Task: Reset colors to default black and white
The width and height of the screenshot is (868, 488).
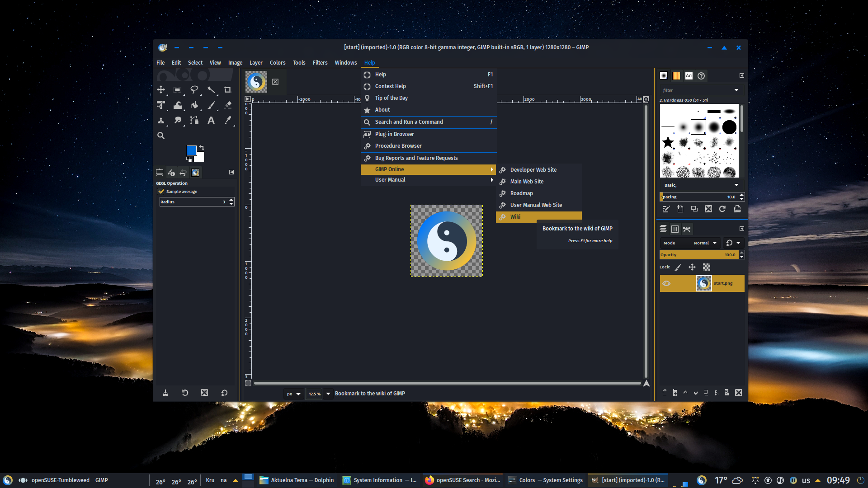Action: pos(189,159)
